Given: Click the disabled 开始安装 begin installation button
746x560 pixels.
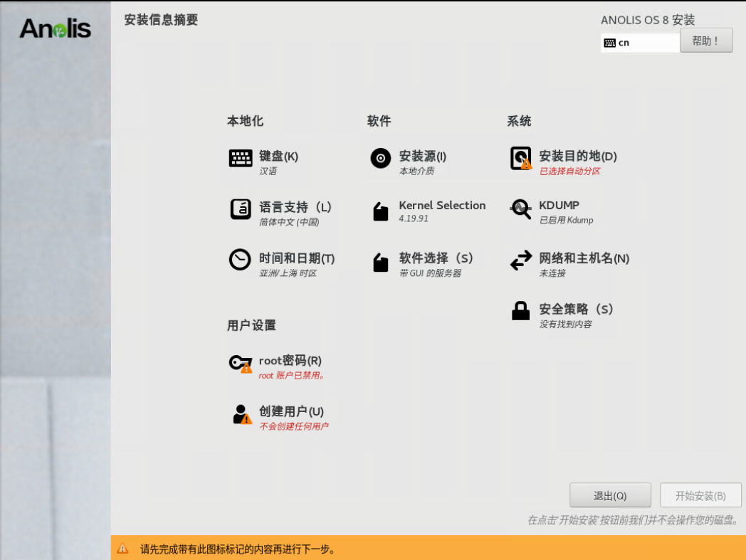Looking at the screenshot, I should [x=701, y=495].
